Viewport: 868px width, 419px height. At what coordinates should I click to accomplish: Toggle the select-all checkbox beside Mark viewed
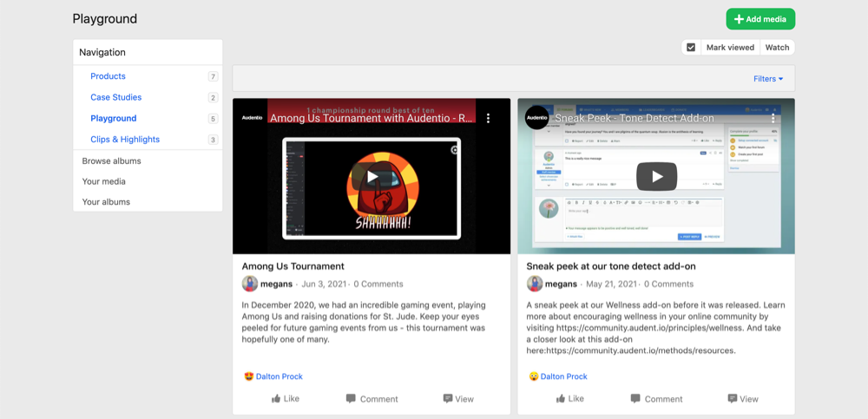(x=691, y=48)
